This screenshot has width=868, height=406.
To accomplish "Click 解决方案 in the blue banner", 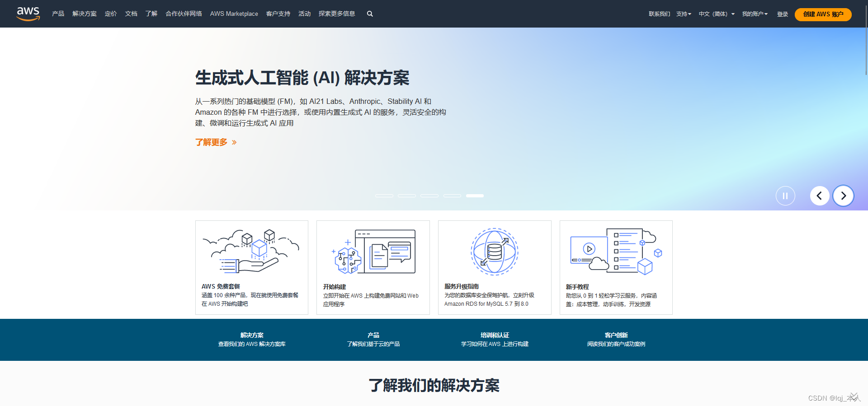I will coord(252,335).
